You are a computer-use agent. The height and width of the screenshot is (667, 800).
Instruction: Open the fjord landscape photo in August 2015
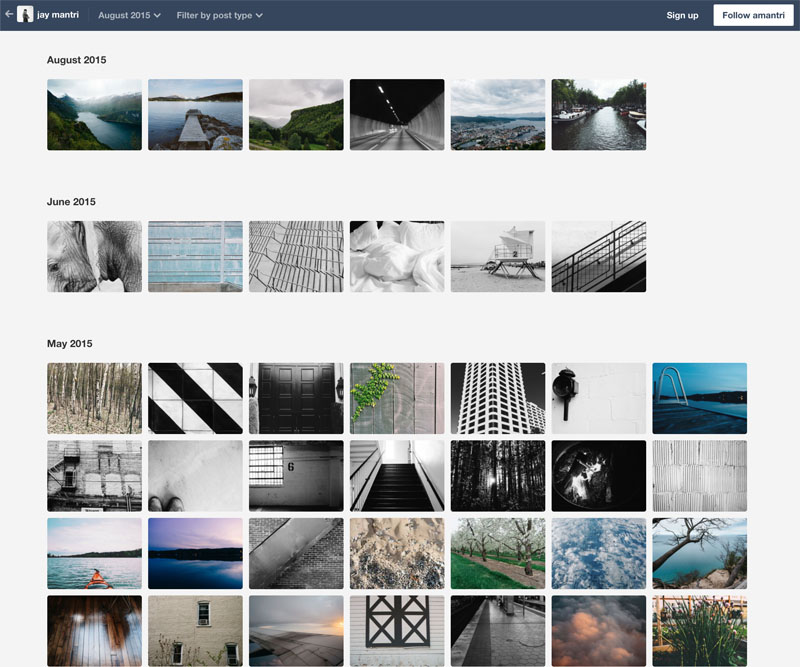pyautogui.click(x=94, y=115)
